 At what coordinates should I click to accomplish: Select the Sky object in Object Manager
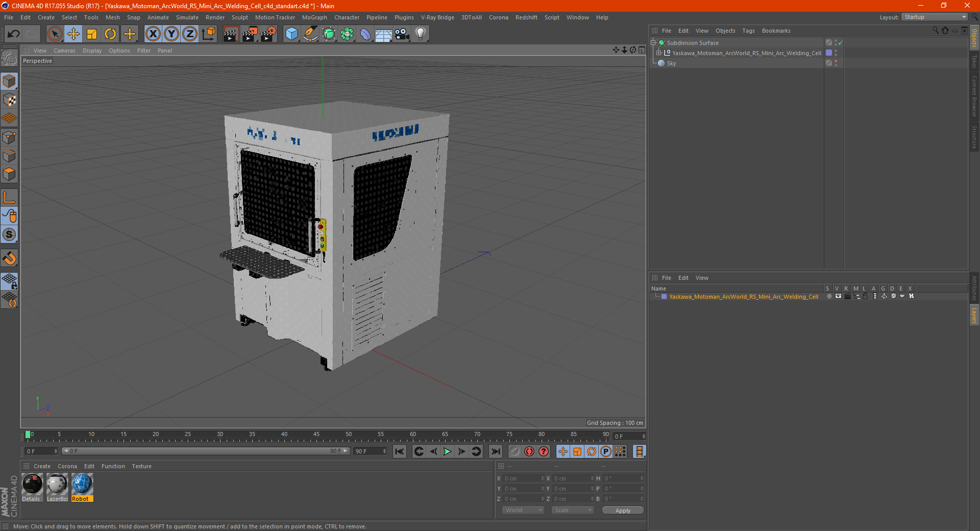coord(671,63)
